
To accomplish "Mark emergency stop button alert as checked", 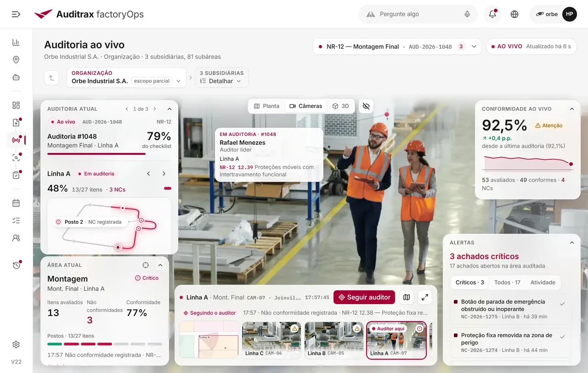I will click(562, 304).
